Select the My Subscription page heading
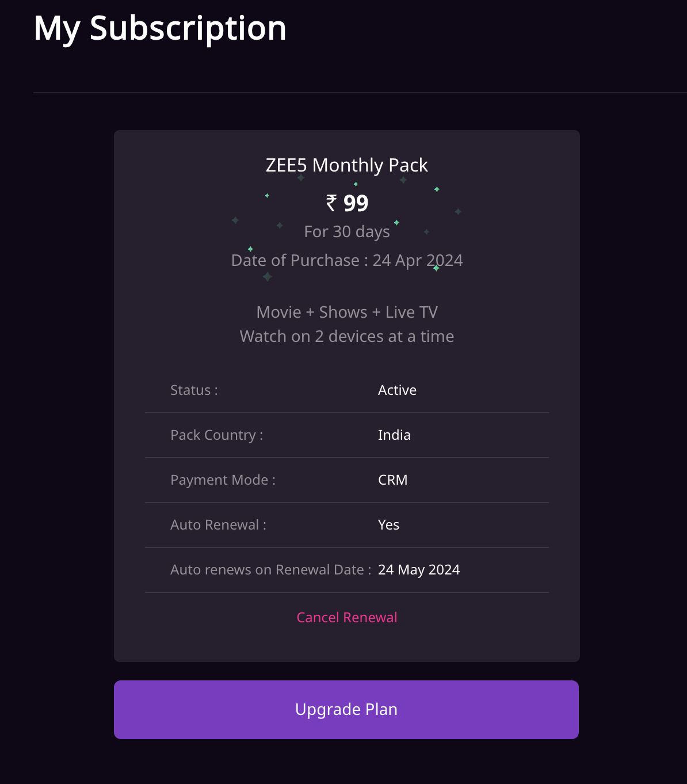 pyautogui.click(x=160, y=28)
